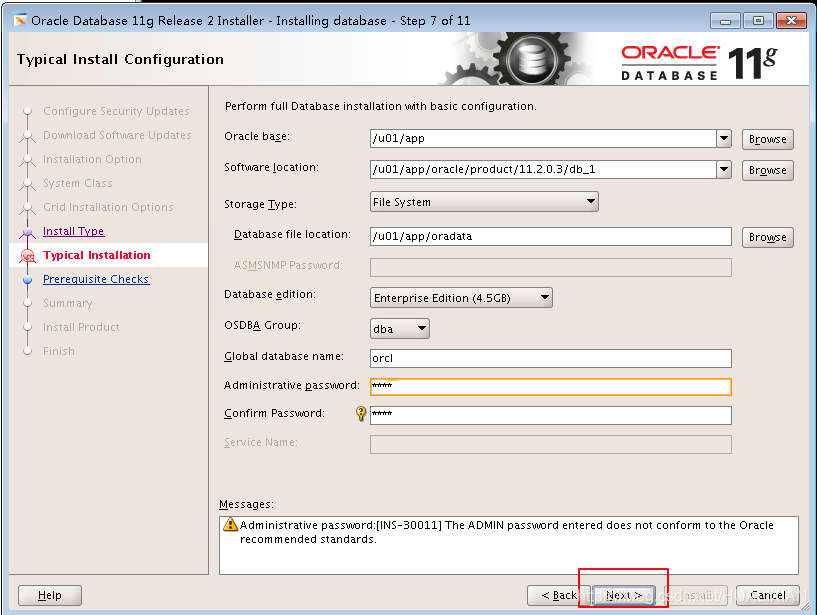Click the Download Software Updates step
817x615 pixels.
click(117, 135)
